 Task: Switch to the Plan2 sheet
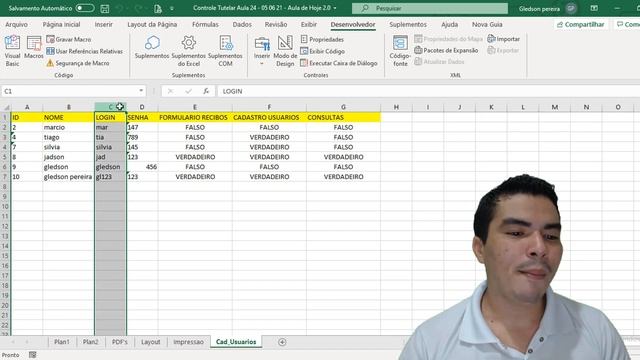pos(90,342)
